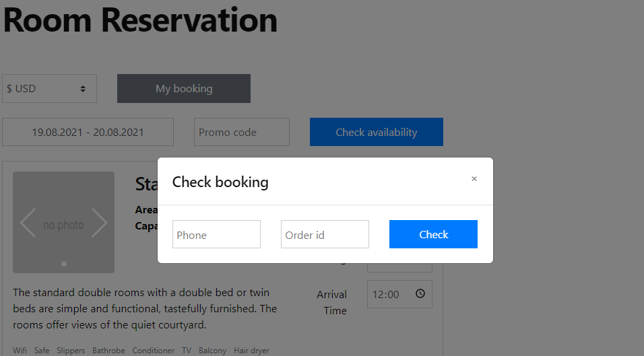Click into the Order id field
Image resolution: width=644 pixels, height=356 pixels.
click(325, 234)
